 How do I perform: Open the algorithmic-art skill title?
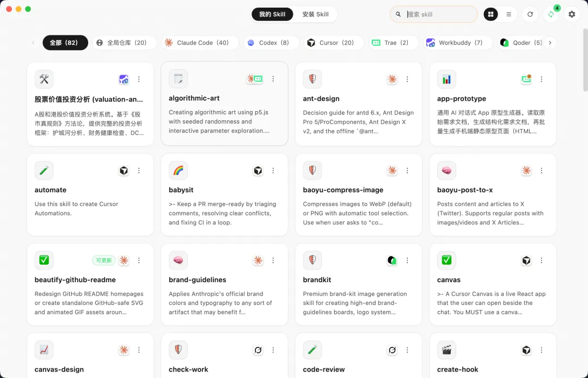194,98
